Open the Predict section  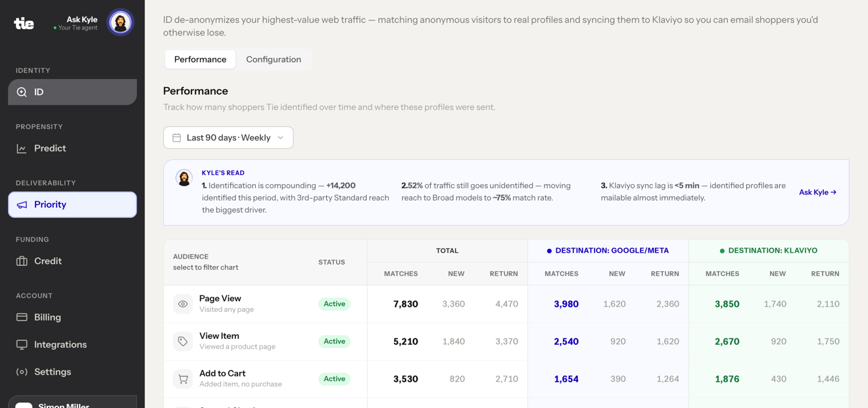[72, 149]
